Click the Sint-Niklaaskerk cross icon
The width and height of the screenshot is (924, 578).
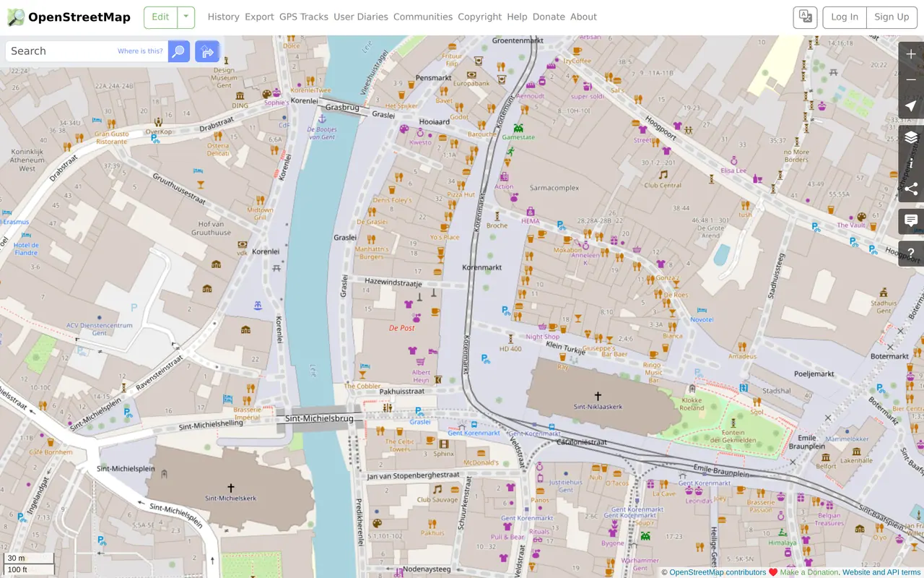[598, 396]
